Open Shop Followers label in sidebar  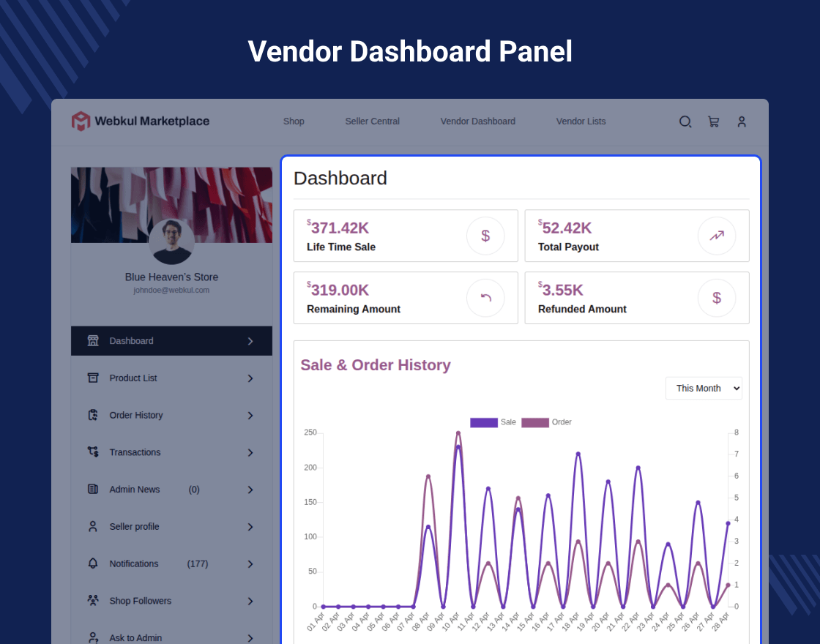click(x=140, y=601)
